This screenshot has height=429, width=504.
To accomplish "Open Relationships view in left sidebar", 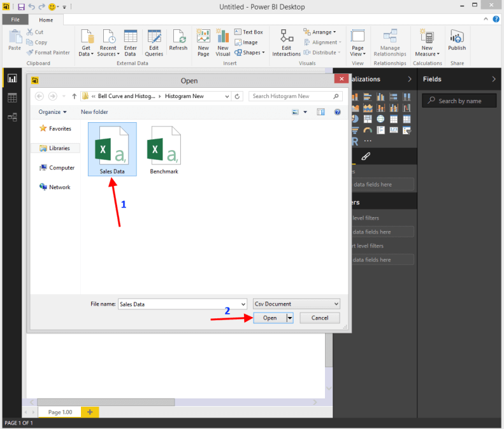I will [x=12, y=117].
